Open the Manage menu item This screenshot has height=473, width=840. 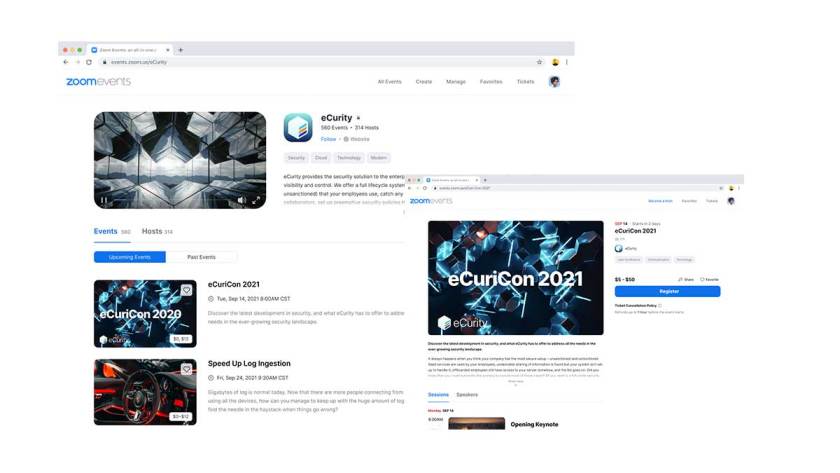pos(456,82)
